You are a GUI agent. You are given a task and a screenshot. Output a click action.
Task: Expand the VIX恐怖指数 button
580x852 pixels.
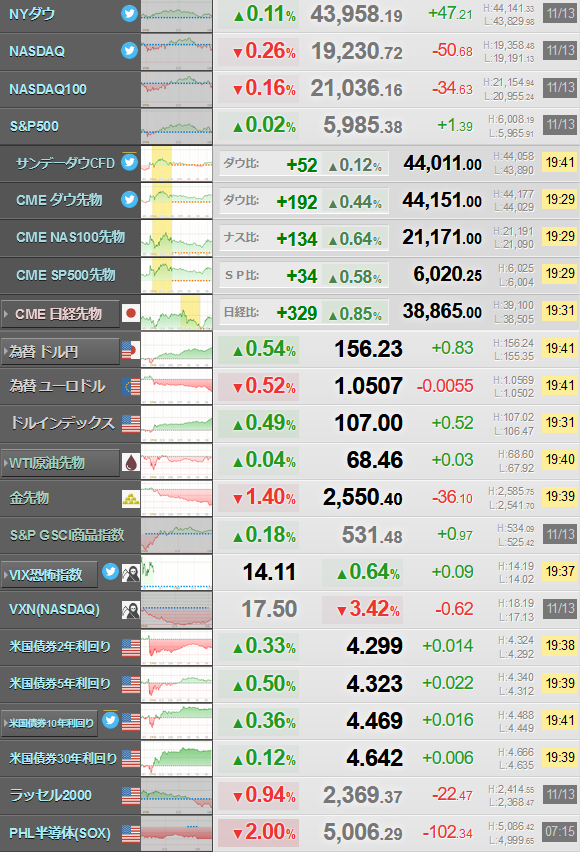pos(49,574)
